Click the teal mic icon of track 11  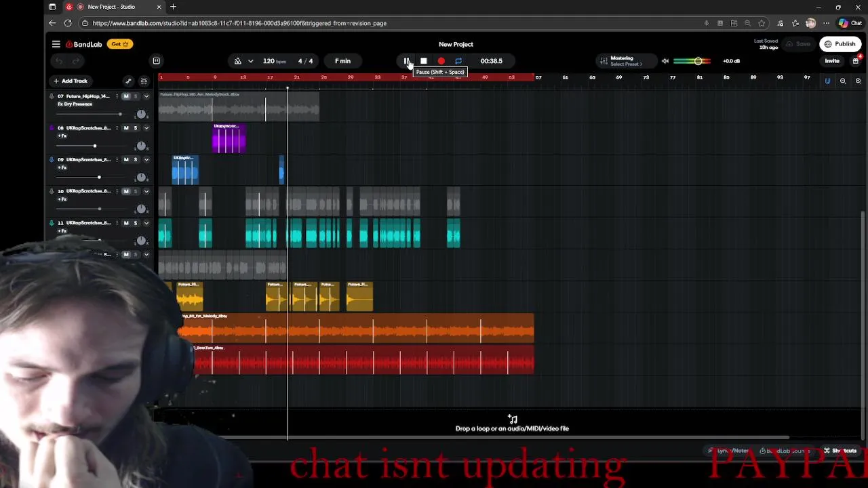52,223
